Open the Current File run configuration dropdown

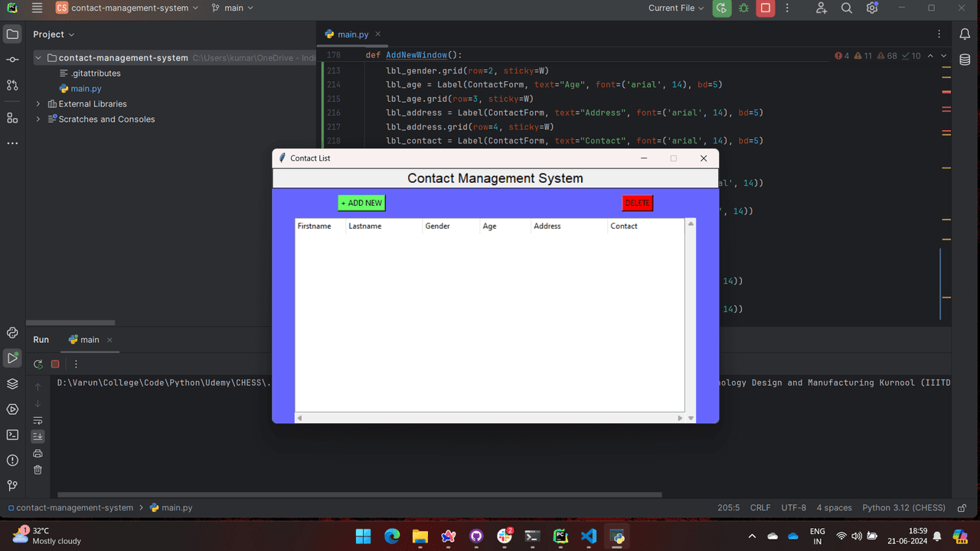point(675,8)
